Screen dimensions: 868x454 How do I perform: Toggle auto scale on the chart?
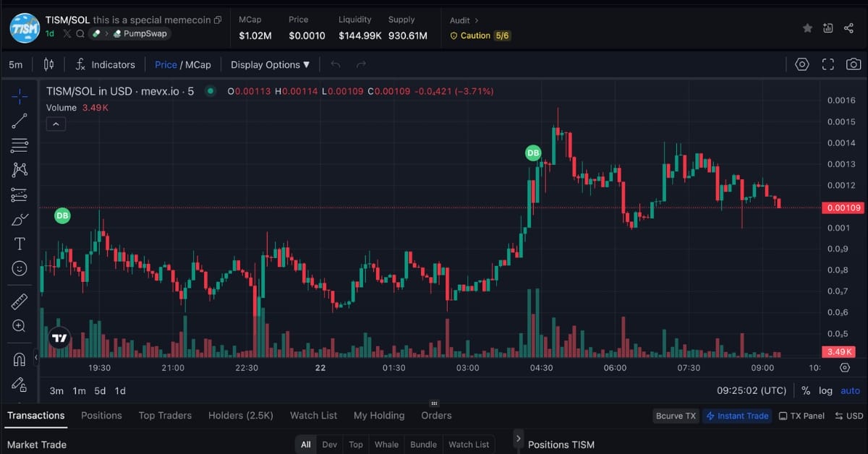[850, 390]
